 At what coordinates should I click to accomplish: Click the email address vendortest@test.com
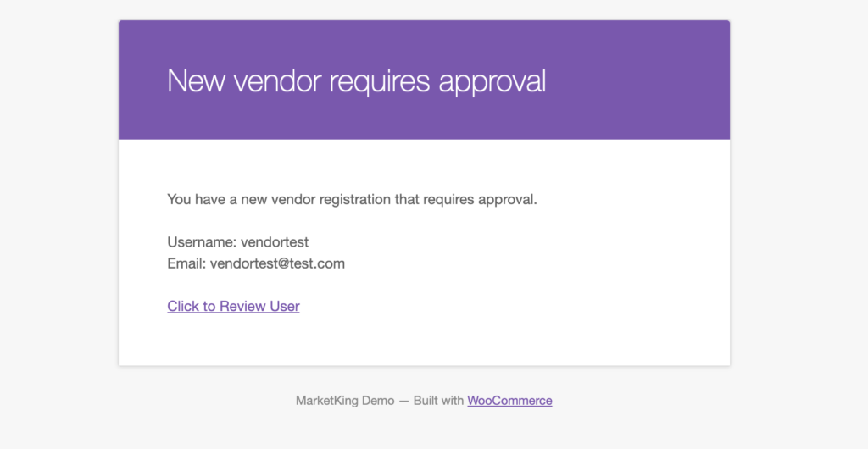pyautogui.click(x=277, y=263)
